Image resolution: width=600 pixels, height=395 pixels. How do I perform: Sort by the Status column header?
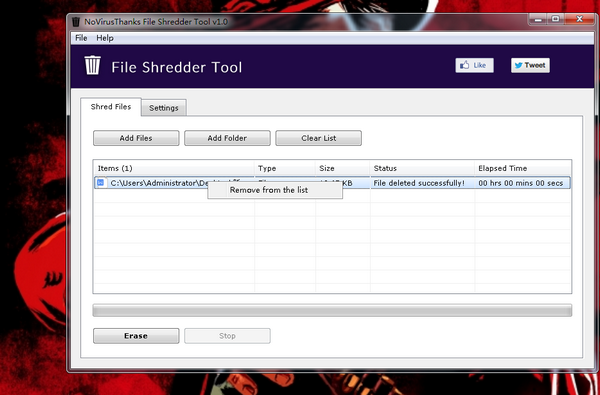(422, 168)
